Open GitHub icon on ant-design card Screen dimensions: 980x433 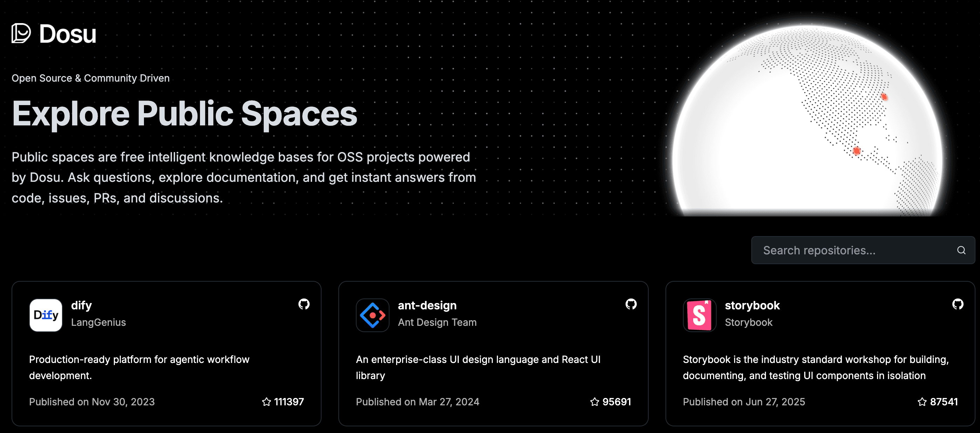631,304
